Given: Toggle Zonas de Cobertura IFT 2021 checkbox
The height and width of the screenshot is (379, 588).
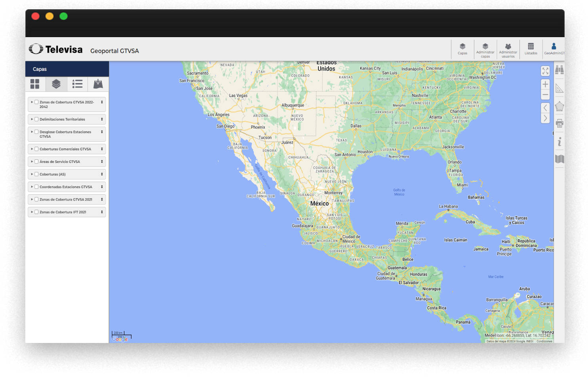Looking at the screenshot, I should (36, 212).
